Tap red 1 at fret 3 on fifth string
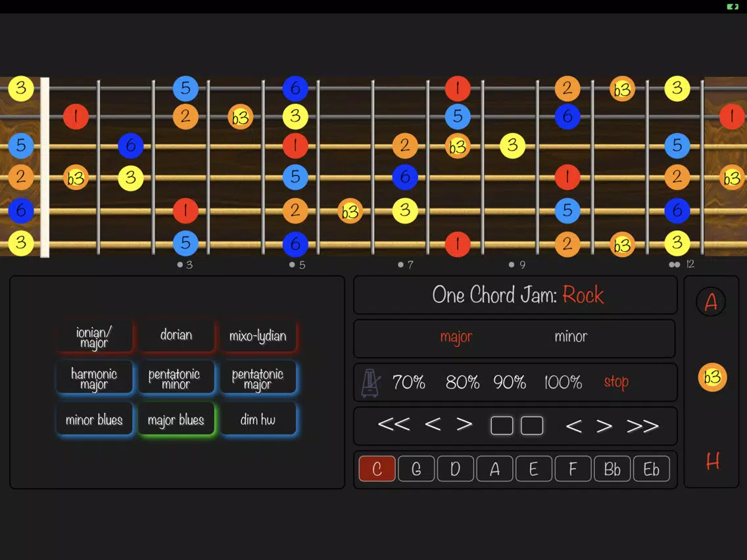 [185, 210]
